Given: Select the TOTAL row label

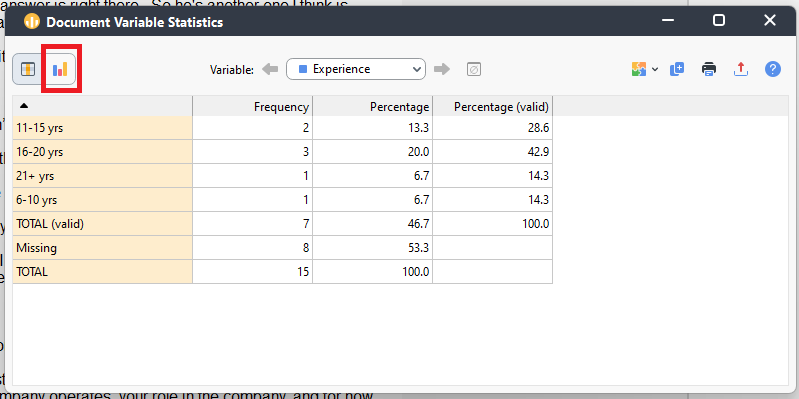Looking at the screenshot, I should [102, 272].
